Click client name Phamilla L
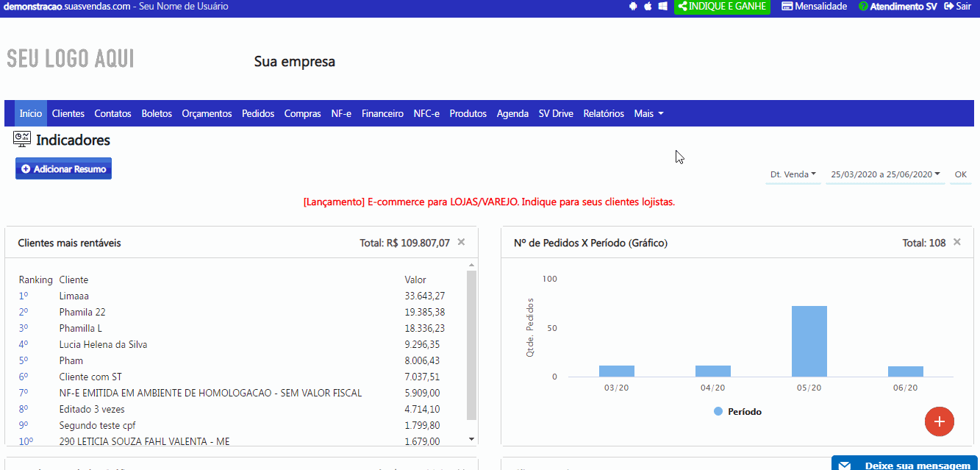This screenshot has width=980, height=470. (x=81, y=328)
